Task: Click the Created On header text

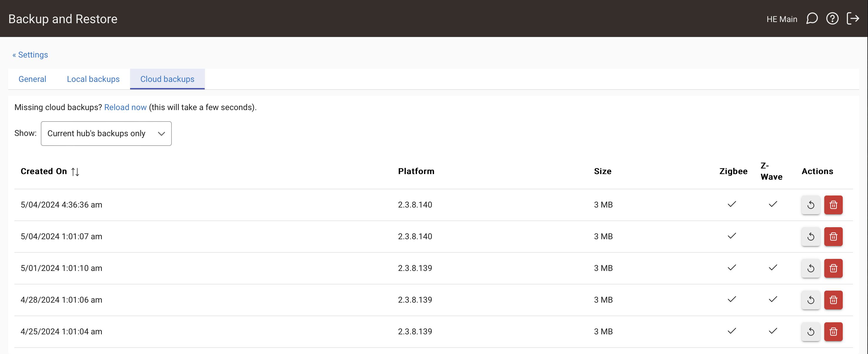Action: (x=44, y=171)
